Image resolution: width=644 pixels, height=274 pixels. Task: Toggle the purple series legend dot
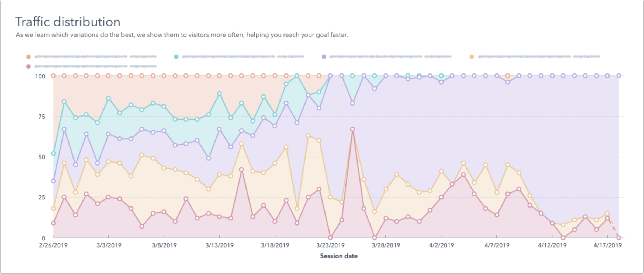coord(324,57)
